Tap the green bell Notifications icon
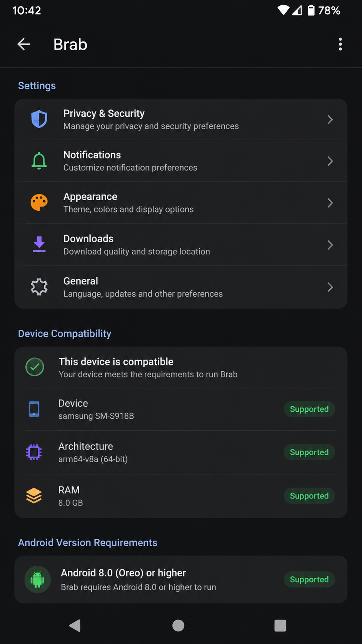 [39, 161]
